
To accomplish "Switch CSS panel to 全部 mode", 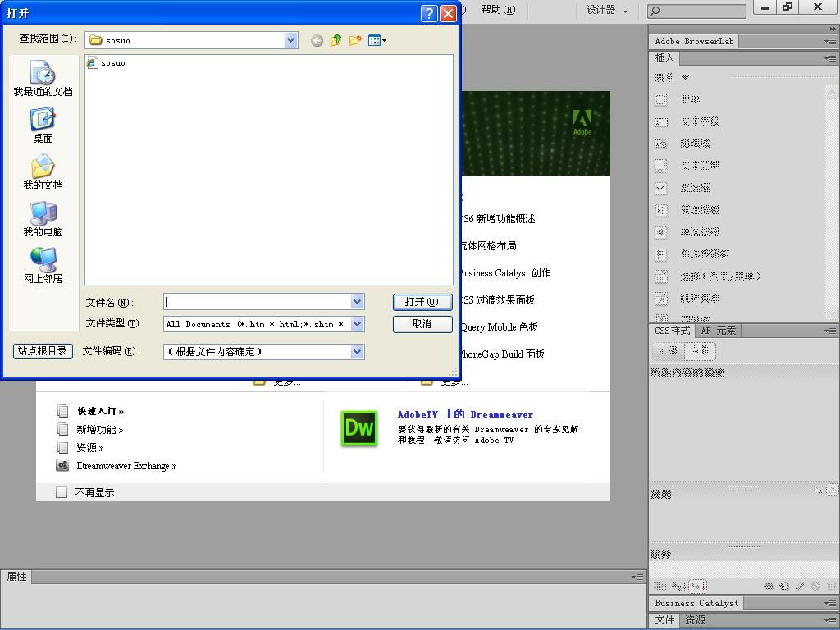I will [x=668, y=350].
